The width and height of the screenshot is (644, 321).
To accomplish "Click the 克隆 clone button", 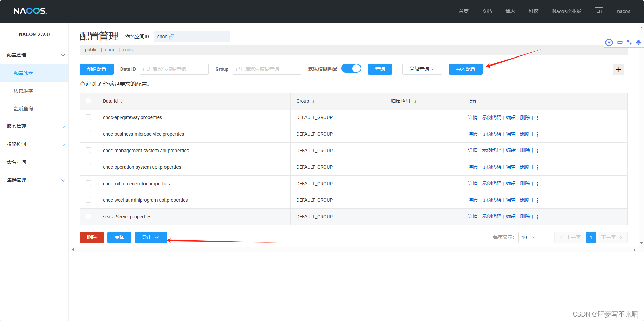I will pyautogui.click(x=119, y=237).
